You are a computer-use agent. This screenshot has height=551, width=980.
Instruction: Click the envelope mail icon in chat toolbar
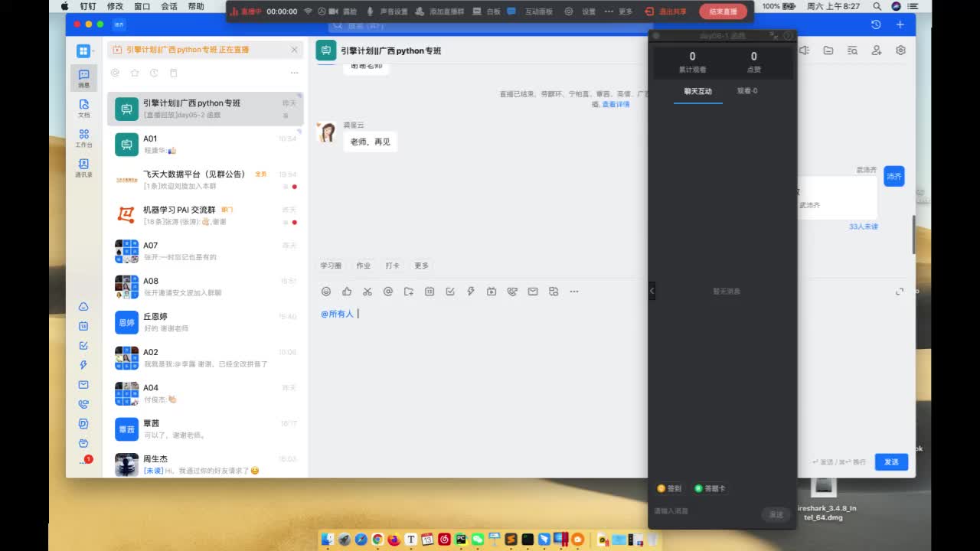(x=533, y=292)
